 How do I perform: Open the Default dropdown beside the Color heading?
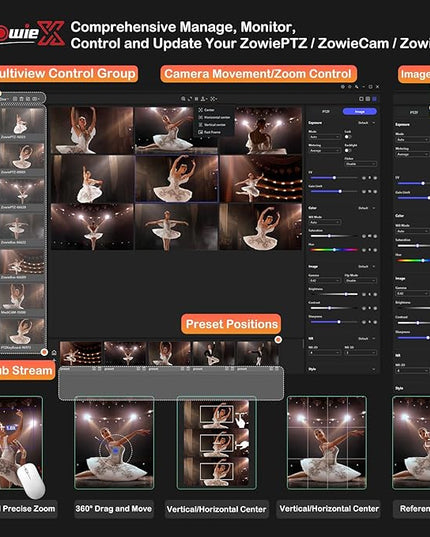(366, 208)
